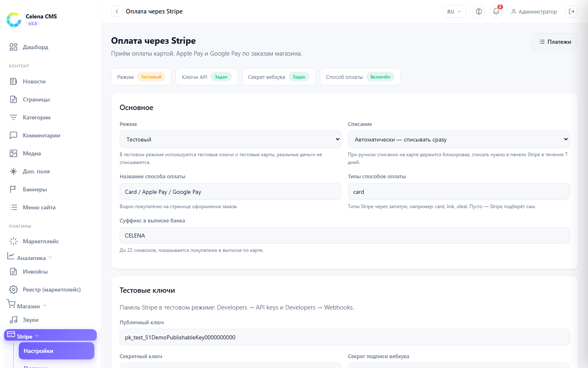
Task: Click the Магазин shopping cart icon
Action: [11, 304]
